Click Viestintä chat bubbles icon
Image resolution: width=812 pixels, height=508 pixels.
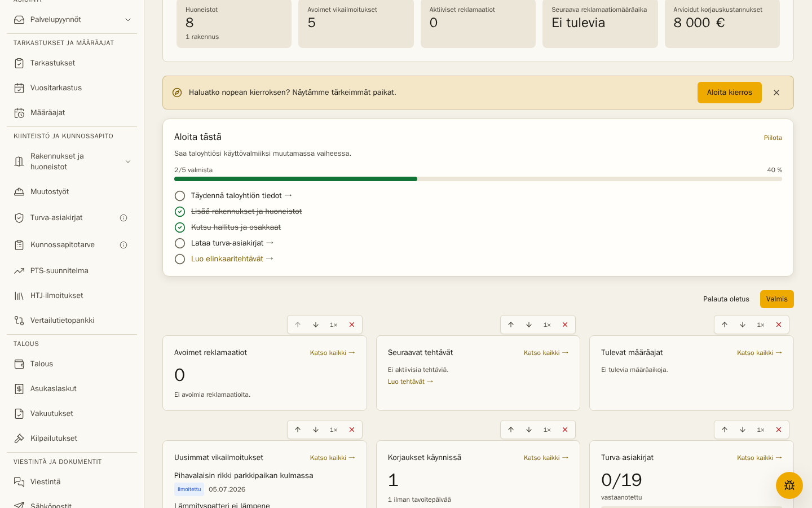pyautogui.click(x=19, y=482)
